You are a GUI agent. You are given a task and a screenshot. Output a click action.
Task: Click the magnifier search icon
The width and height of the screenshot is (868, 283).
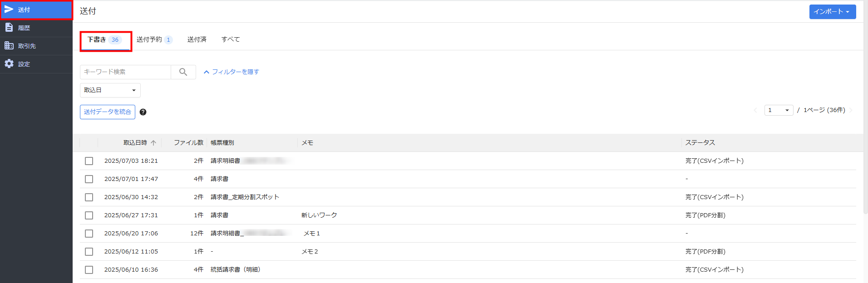coord(183,72)
